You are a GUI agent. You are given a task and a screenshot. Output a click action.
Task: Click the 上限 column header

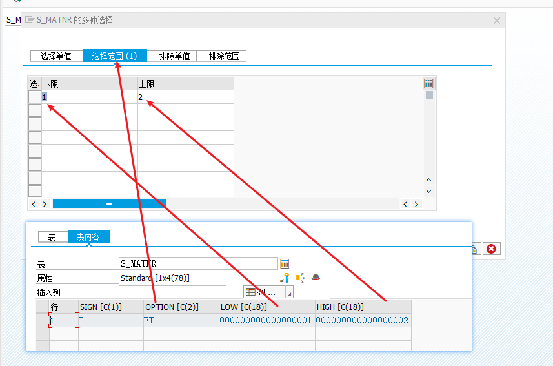click(186, 84)
